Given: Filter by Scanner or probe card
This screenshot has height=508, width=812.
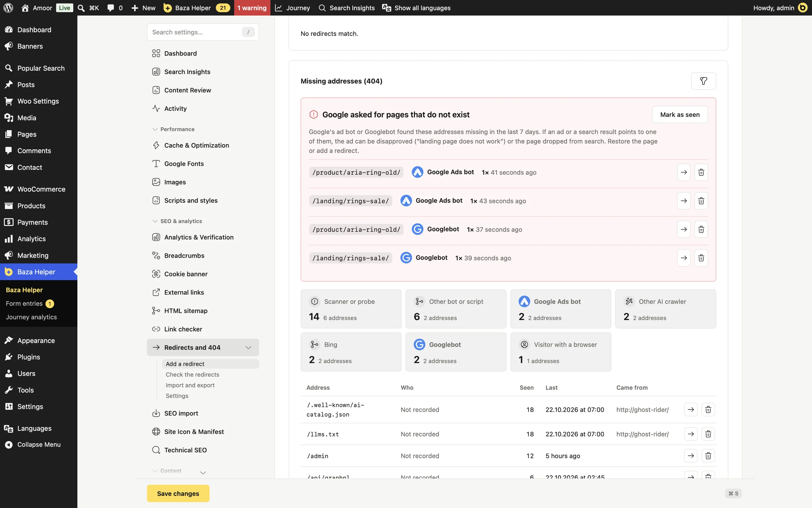Looking at the screenshot, I should [x=351, y=309].
